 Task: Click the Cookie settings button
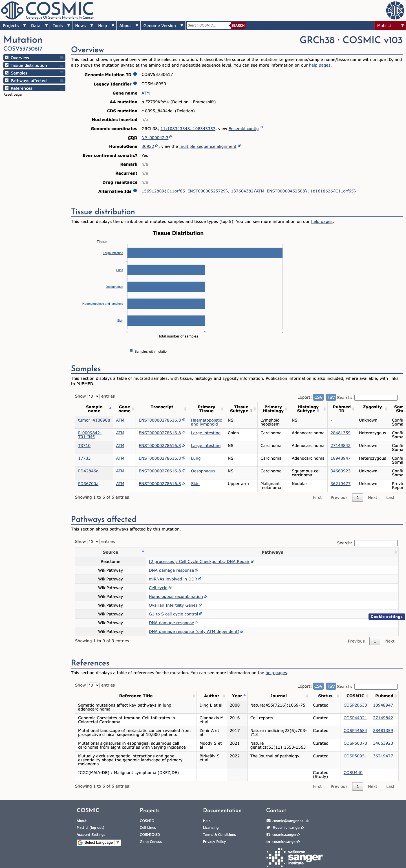(387, 616)
